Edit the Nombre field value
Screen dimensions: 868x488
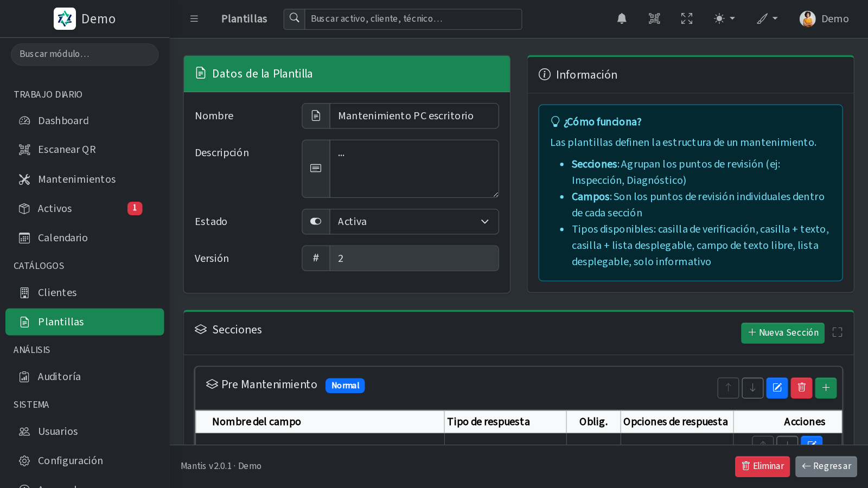coord(414,116)
